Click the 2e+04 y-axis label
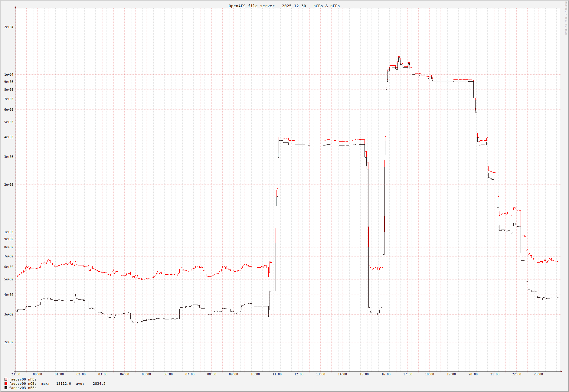The image size is (569, 392). point(8,27)
